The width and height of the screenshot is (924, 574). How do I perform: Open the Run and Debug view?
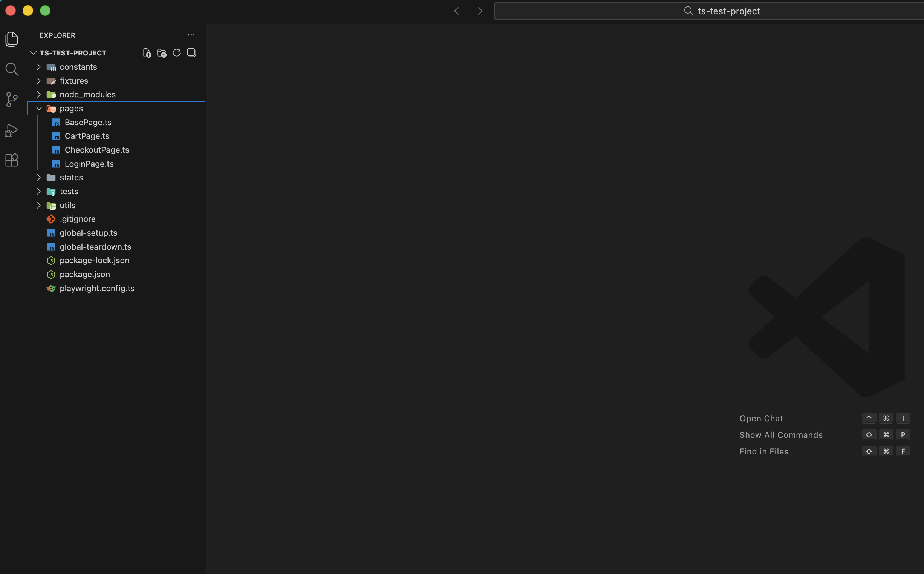[x=11, y=130]
